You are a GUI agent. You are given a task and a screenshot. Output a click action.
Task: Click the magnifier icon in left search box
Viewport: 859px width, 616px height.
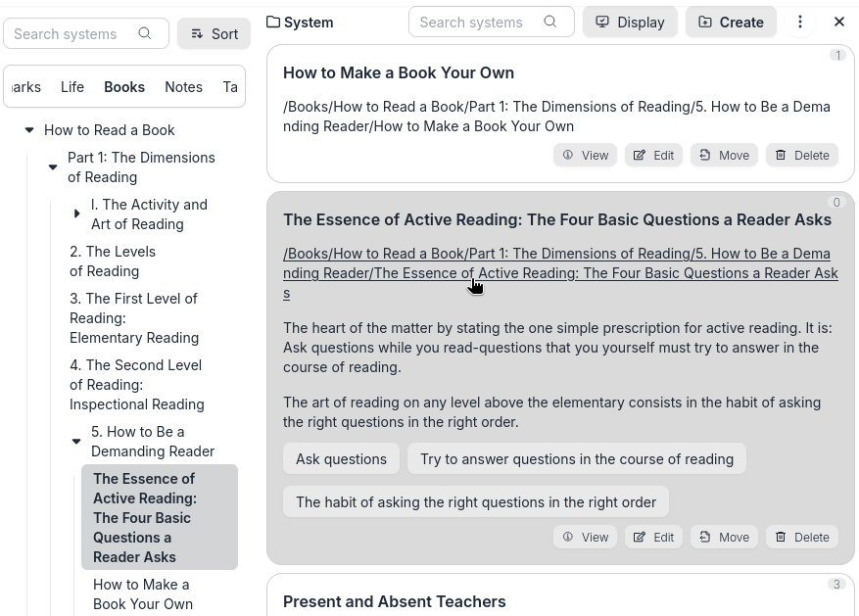[x=145, y=33]
